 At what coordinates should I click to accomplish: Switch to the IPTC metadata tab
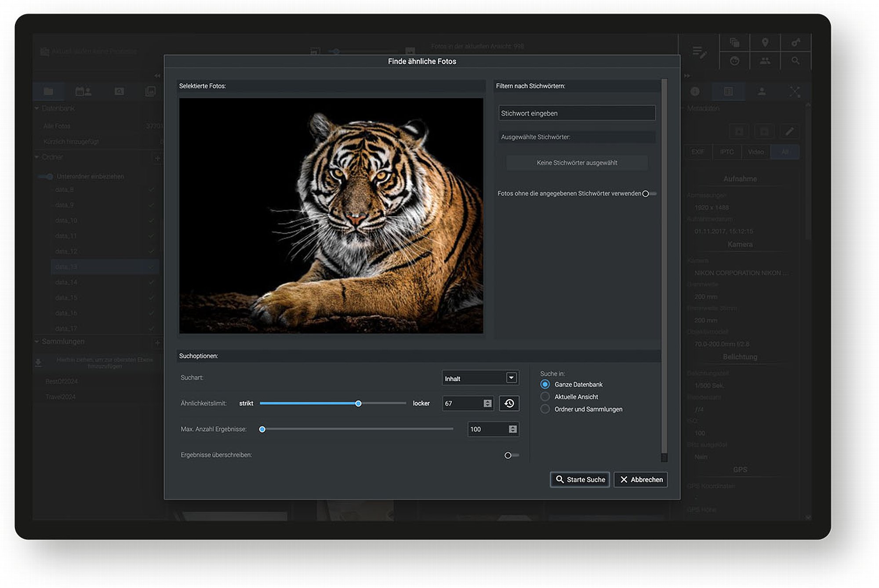[x=726, y=152]
